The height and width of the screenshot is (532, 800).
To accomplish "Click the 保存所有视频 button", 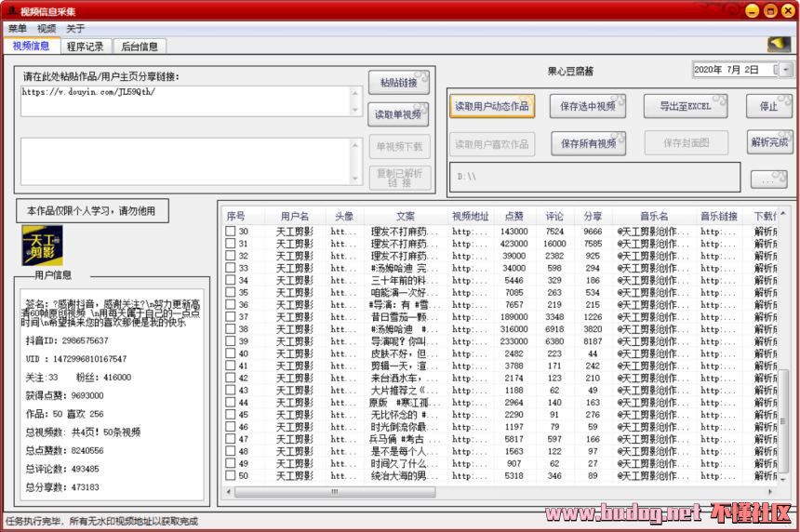I will (588, 143).
